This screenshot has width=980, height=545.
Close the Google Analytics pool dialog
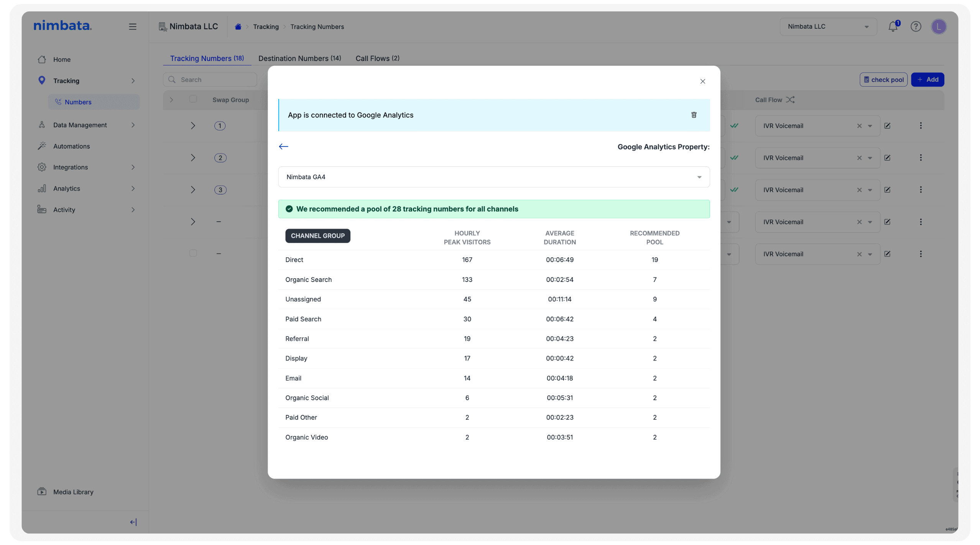click(702, 81)
